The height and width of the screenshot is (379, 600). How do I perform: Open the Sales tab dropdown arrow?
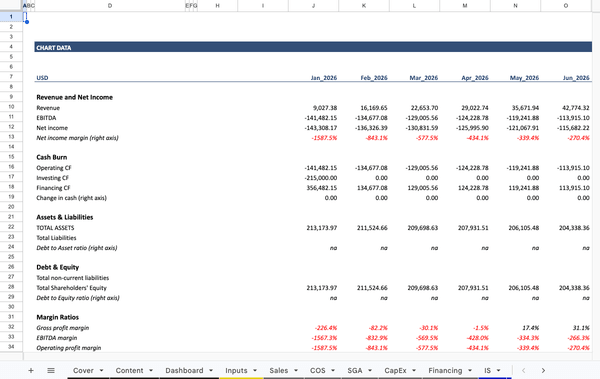pos(296,370)
